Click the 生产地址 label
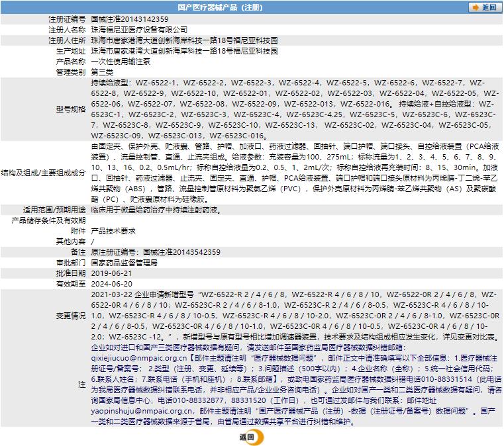Viewport: 504px width, 446px height. point(71,51)
